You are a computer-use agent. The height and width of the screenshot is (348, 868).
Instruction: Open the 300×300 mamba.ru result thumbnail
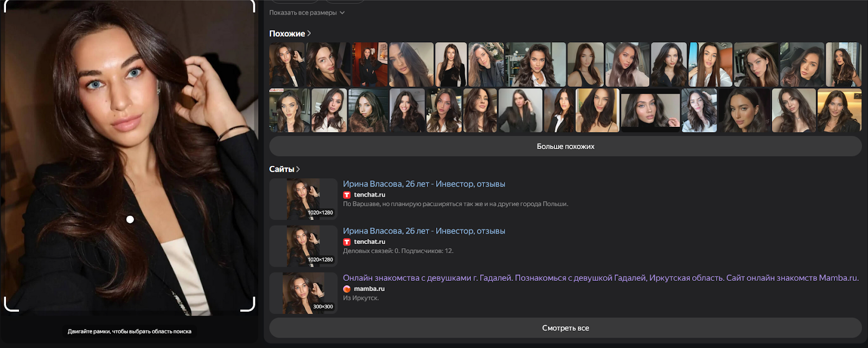pos(303,293)
